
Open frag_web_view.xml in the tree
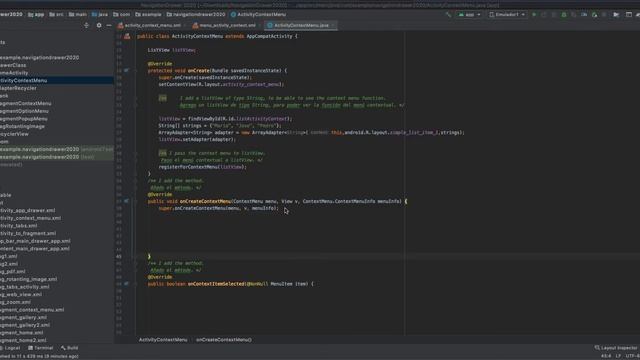point(21,294)
